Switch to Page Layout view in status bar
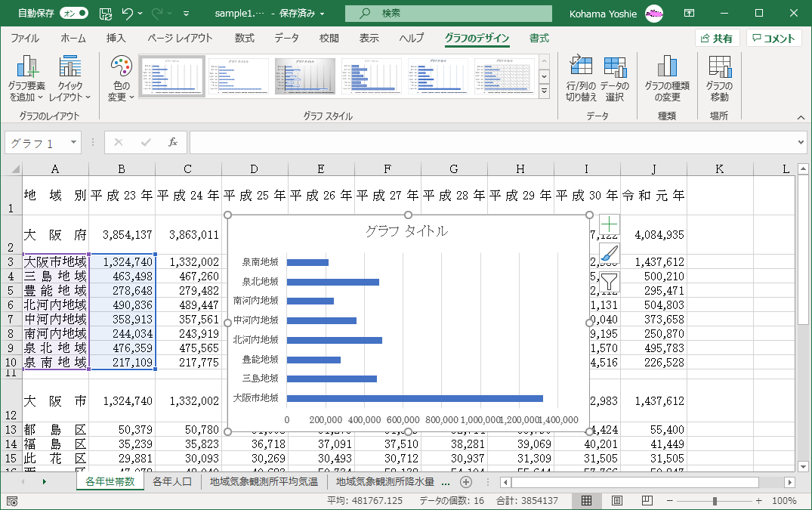 (x=616, y=501)
